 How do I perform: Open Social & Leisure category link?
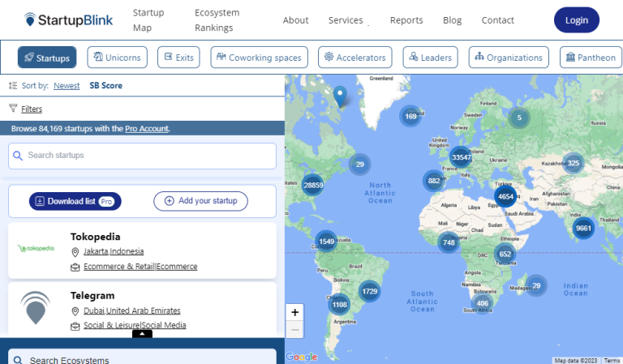135,326
